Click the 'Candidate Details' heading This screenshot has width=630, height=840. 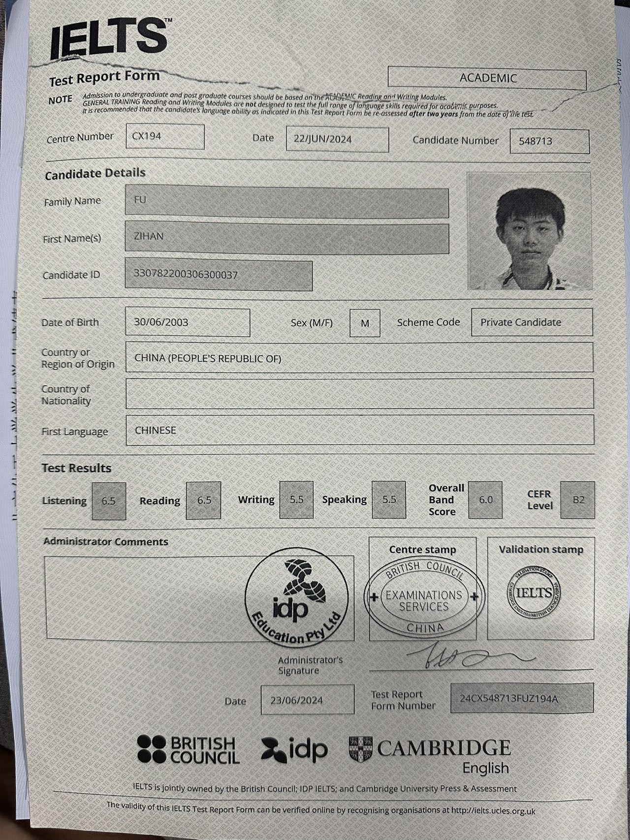[x=95, y=174]
